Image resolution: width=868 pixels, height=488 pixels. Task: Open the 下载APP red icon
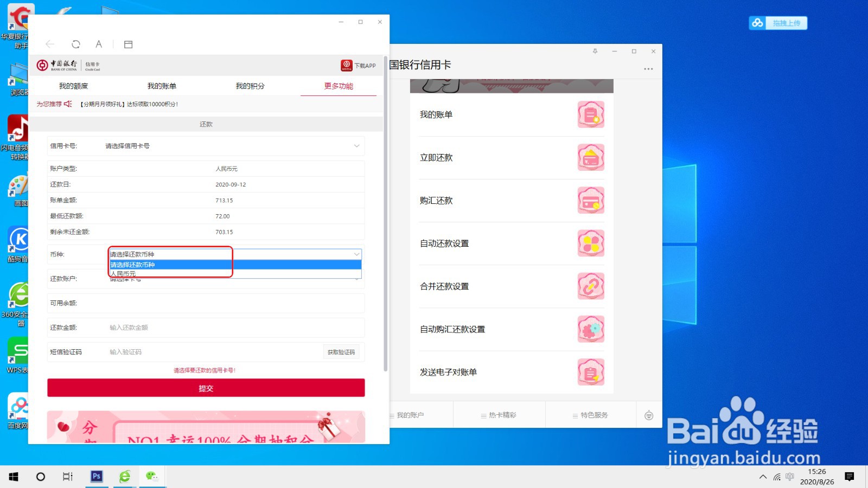tap(347, 65)
